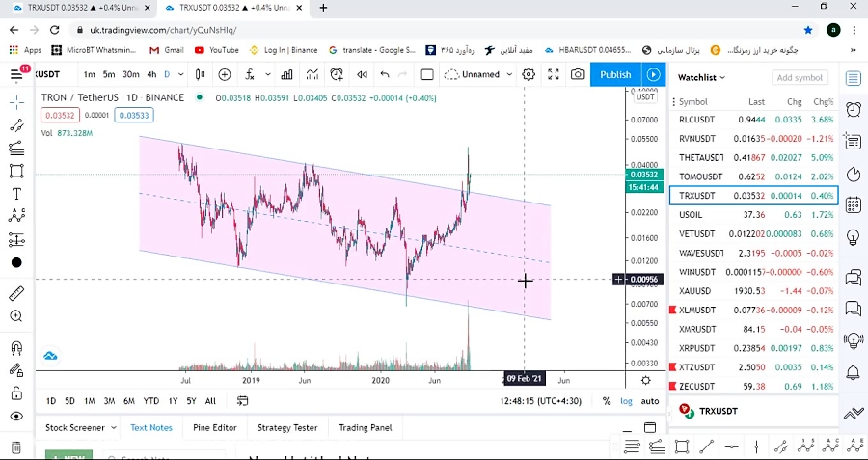This screenshot has width=868, height=460.
Task: Set chart range to 1D
Action: click(51, 401)
